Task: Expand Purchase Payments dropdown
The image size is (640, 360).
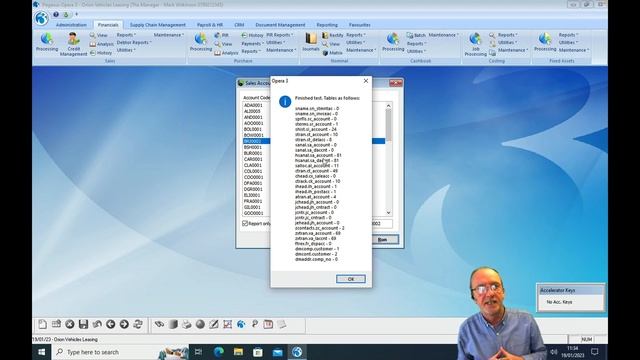Action: pyautogui.click(x=252, y=43)
